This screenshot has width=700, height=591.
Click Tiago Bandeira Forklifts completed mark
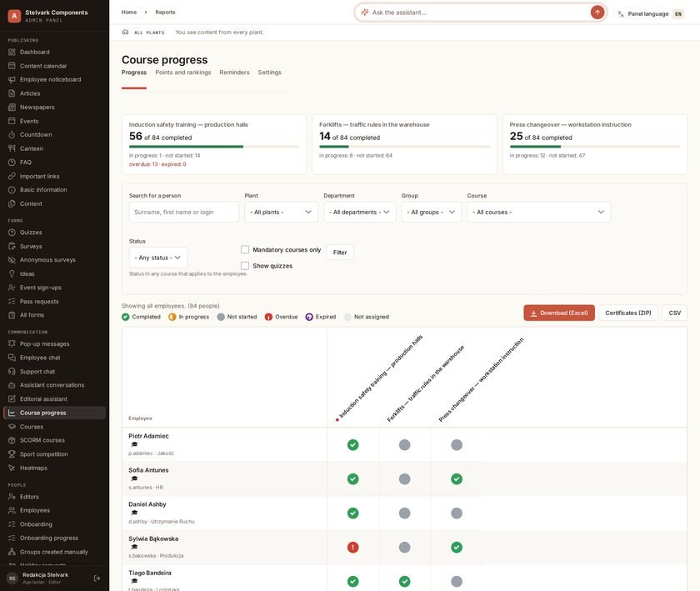pyautogui.click(x=404, y=581)
